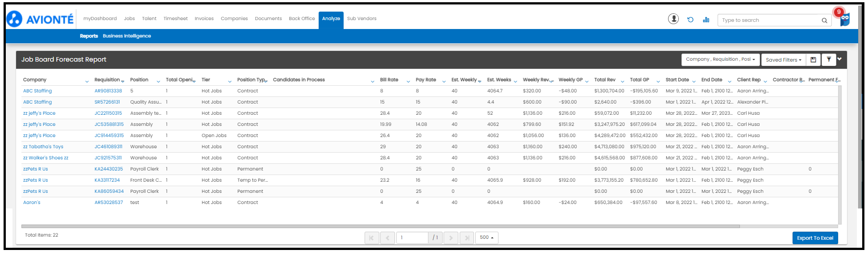Click the horizontal table scrollbar
This screenshot has width=868, height=254.
point(380,226)
